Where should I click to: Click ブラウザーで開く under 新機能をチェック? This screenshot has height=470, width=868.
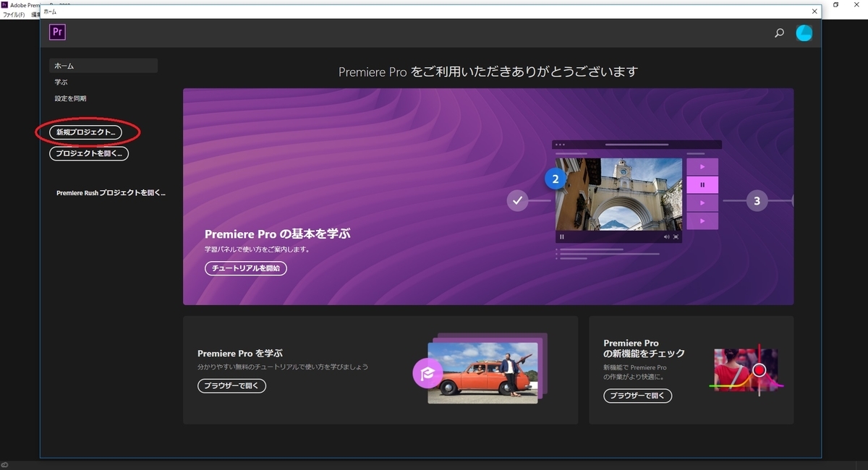point(638,396)
